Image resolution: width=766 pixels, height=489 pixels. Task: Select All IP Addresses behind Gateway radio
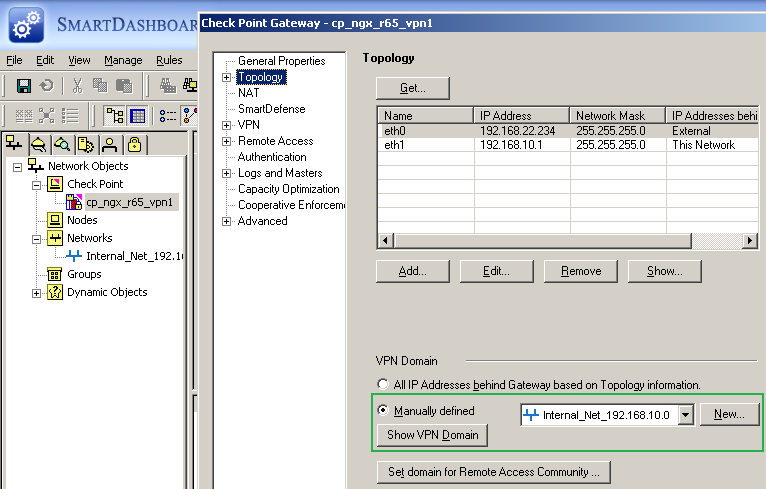383,384
